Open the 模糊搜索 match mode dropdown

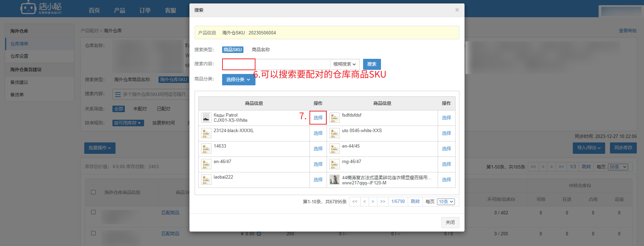pyautogui.click(x=345, y=64)
